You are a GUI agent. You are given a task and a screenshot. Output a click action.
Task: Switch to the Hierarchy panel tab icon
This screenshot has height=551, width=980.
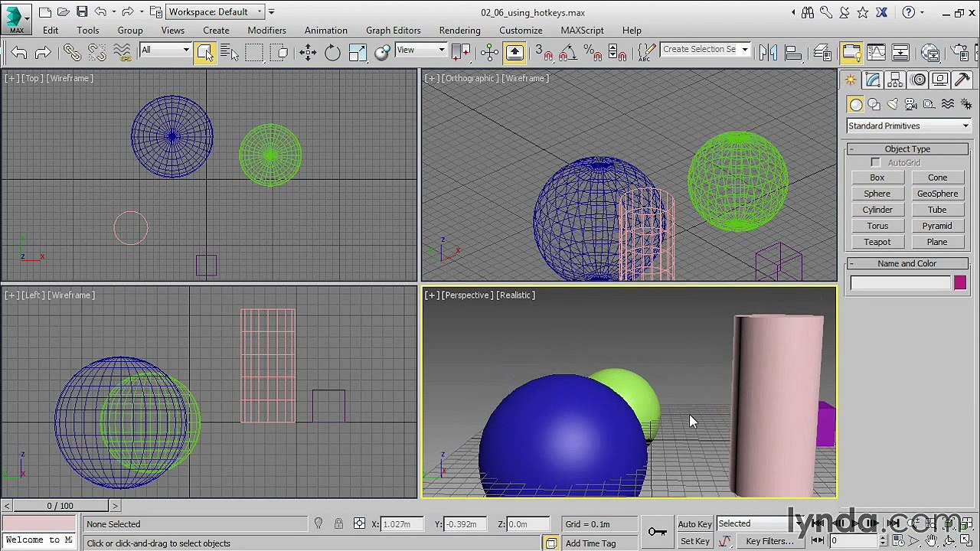pos(895,80)
